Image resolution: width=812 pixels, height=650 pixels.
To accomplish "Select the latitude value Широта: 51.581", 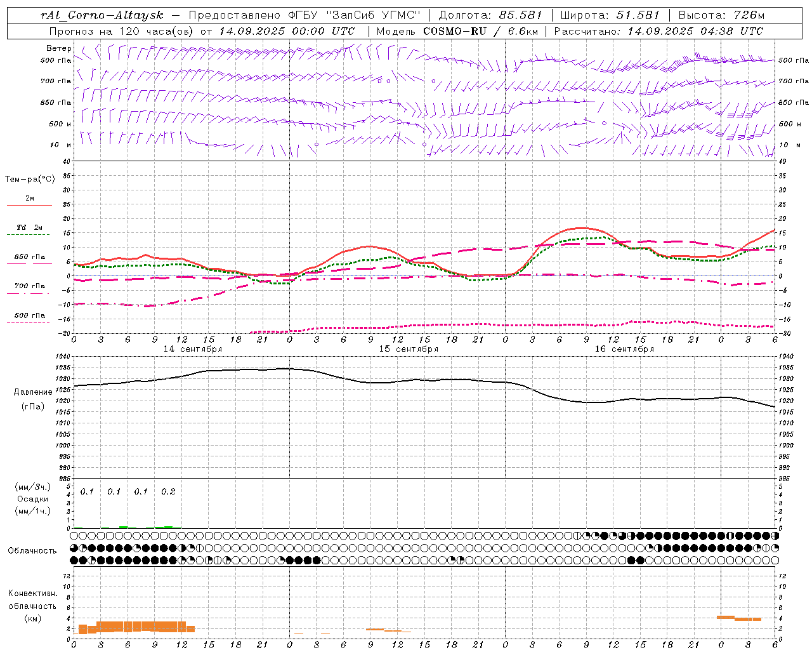I will (610, 15).
